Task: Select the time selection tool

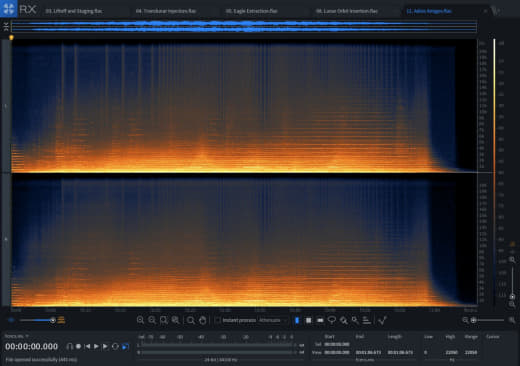Action: pyautogui.click(x=297, y=320)
